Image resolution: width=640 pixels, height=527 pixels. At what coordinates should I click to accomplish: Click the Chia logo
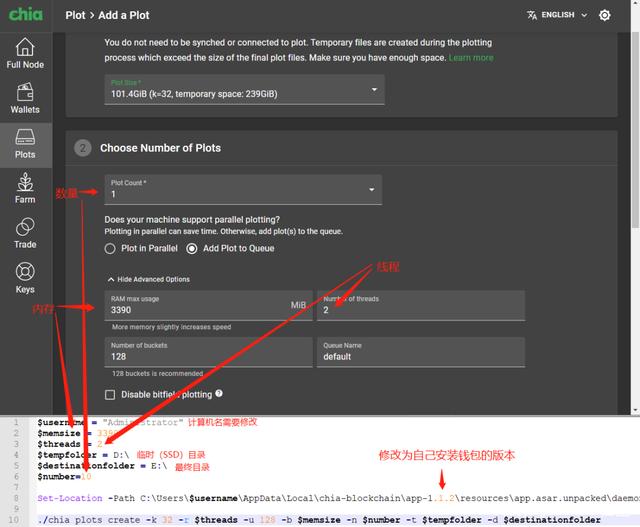(x=26, y=15)
